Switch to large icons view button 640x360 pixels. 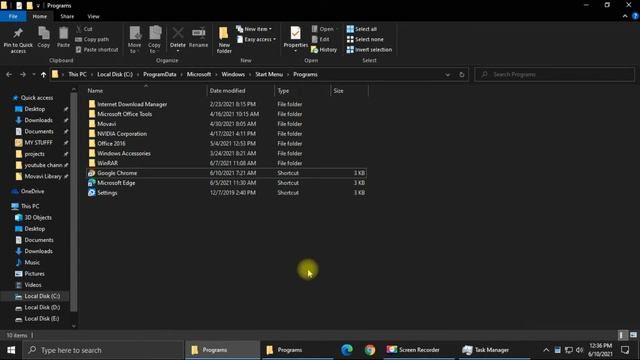(x=633, y=335)
